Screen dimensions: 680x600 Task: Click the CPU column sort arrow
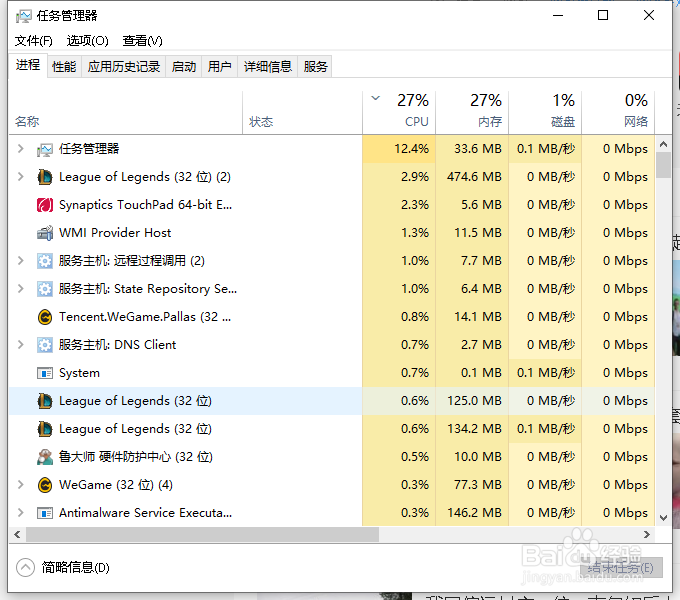376,98
